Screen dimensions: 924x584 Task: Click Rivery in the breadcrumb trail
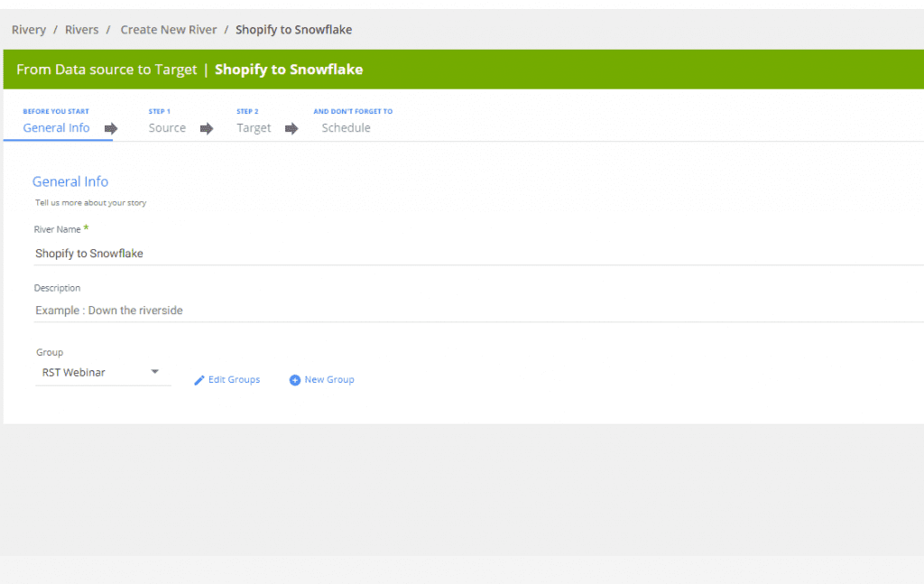coord(28,29)
